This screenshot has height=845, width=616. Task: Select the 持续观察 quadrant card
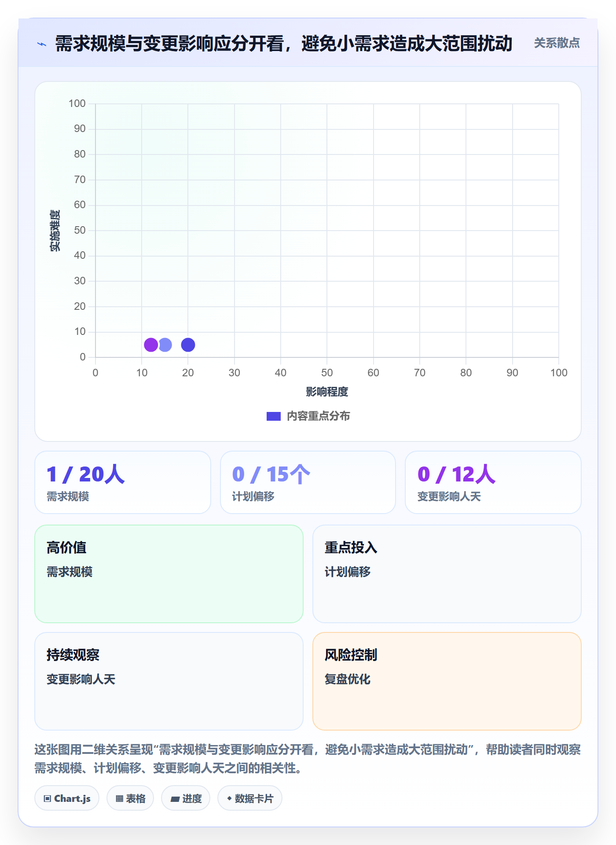click(169, 681)
